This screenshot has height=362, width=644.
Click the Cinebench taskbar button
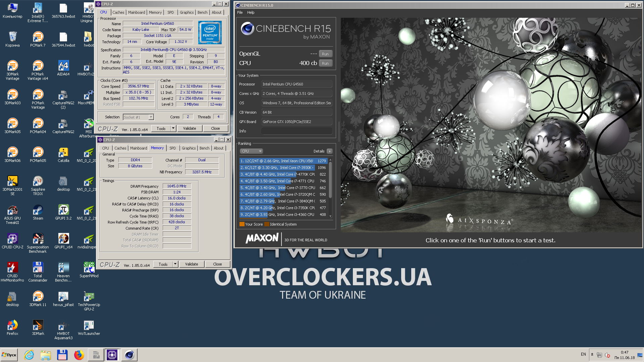coord(129,355)
